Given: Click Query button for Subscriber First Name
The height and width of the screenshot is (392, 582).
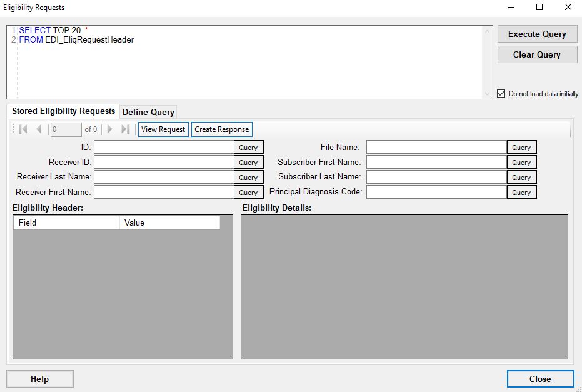Looking at the screenshot, I should [x=521, y=162].
